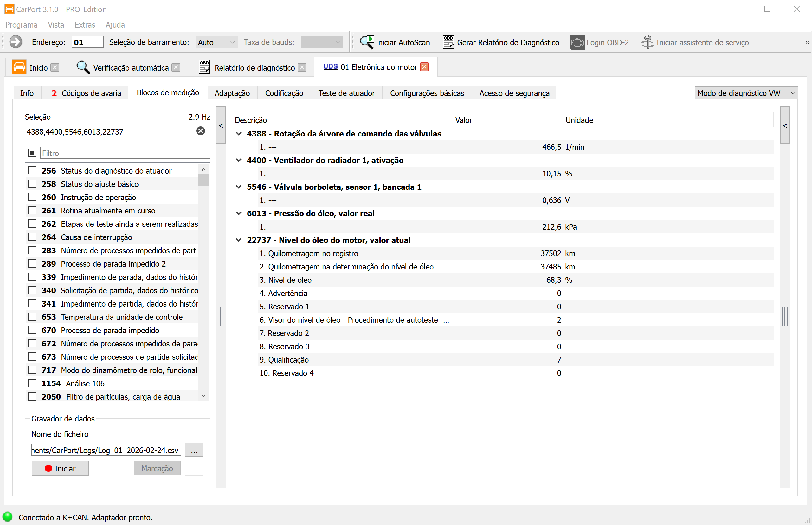Check the 653 Temperatura da unidade de controle box
Screen dimensions: 812x525
[32, 317]
